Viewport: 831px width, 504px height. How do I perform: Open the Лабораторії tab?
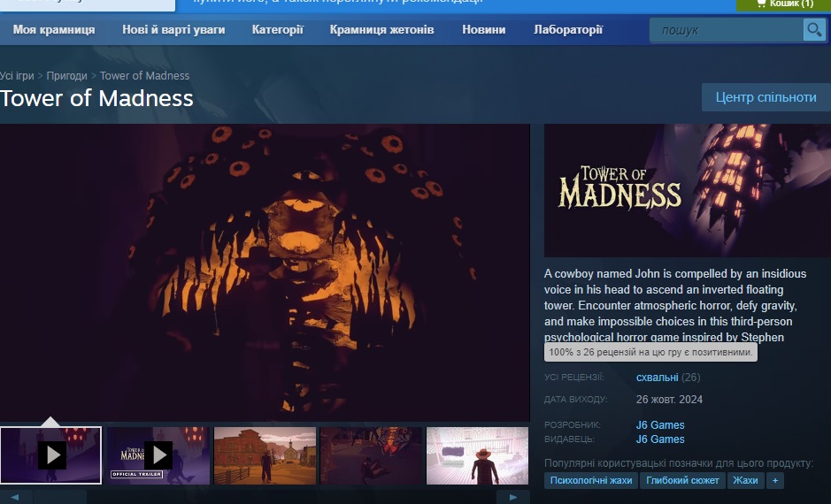tap(568, 30)
